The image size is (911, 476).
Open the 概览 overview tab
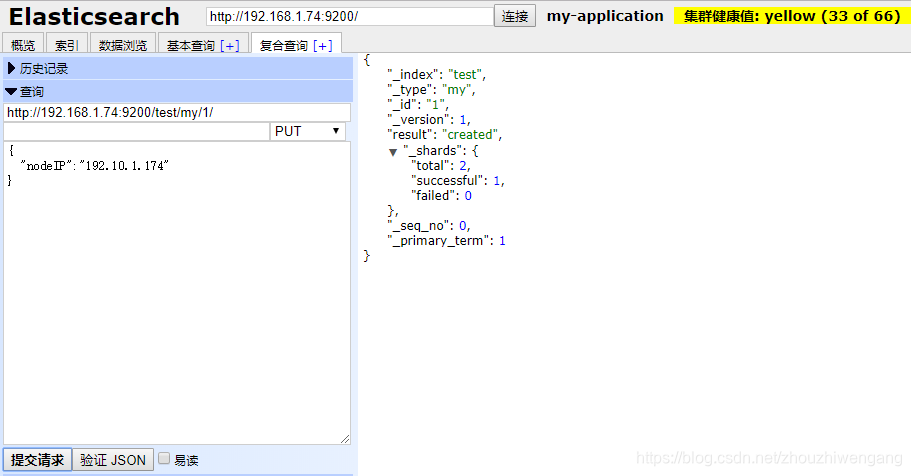[x=23, y=45]
